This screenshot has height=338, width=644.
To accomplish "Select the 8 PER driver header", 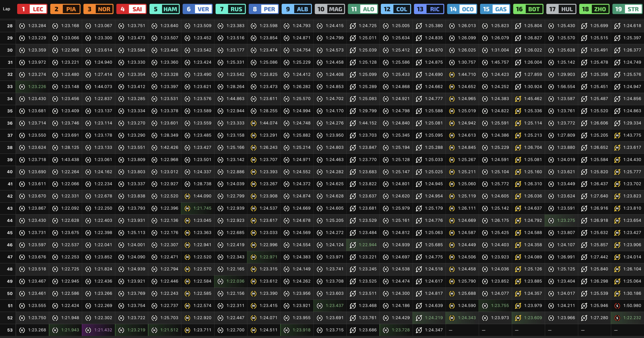I will click(x=264, y=9).
